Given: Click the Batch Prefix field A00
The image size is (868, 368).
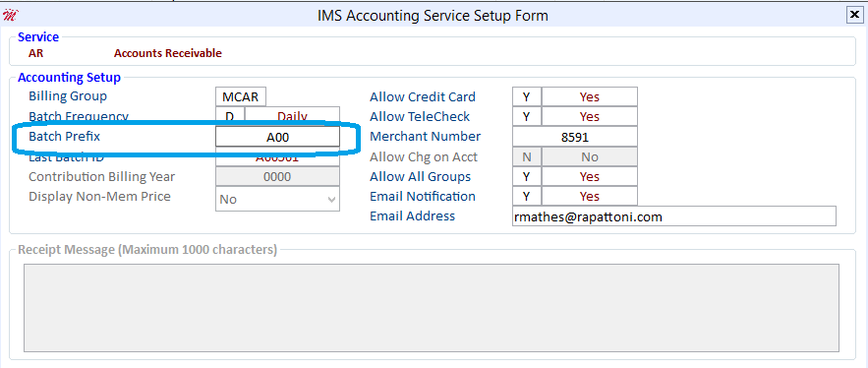Looking at the screenshot, I should 277,137.
